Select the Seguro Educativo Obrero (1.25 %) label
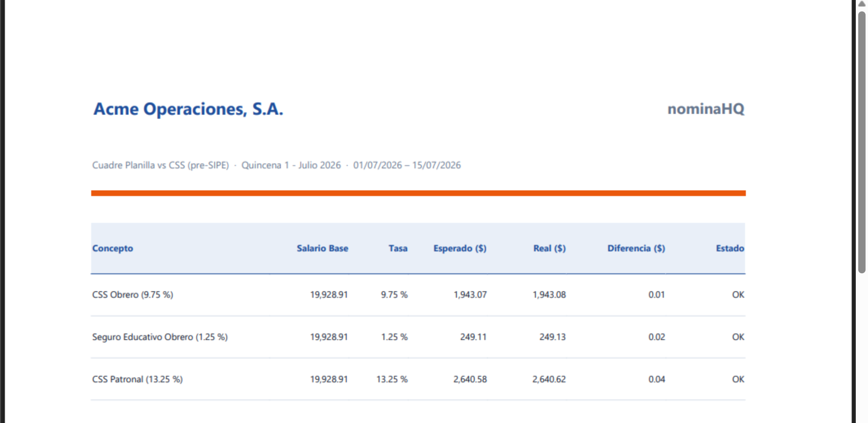 pos(160,337)
